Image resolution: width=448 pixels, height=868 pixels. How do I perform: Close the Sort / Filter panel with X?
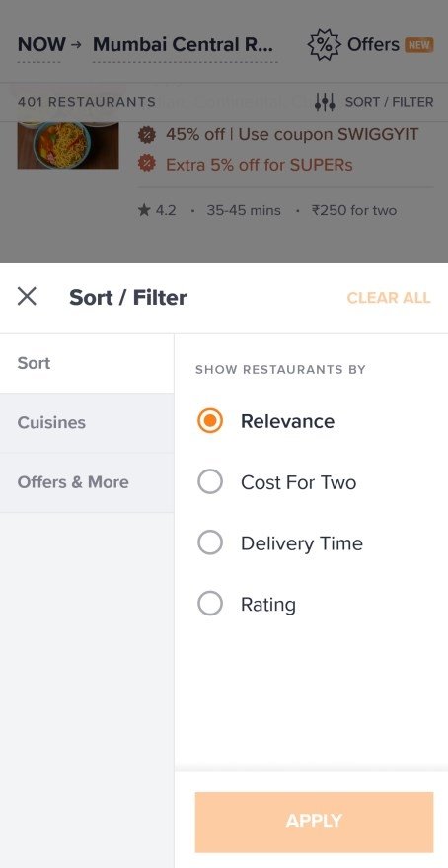pyautogui.click(x=27, y=297)
